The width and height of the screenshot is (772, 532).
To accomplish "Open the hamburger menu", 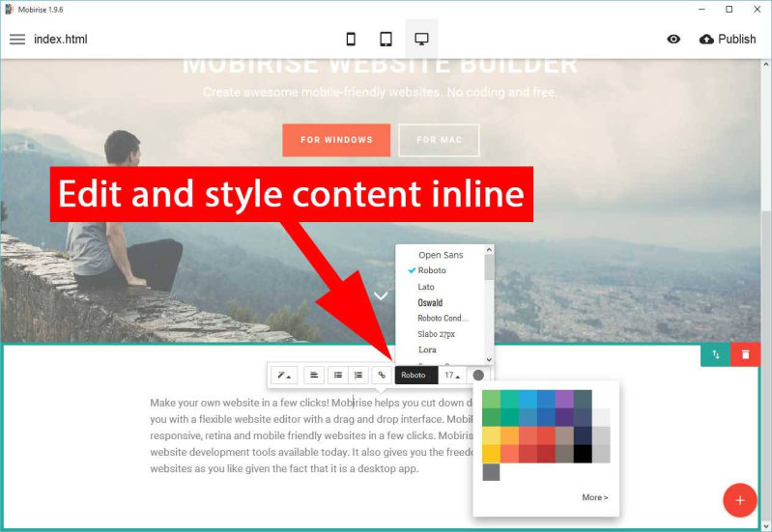I will 17,40.
